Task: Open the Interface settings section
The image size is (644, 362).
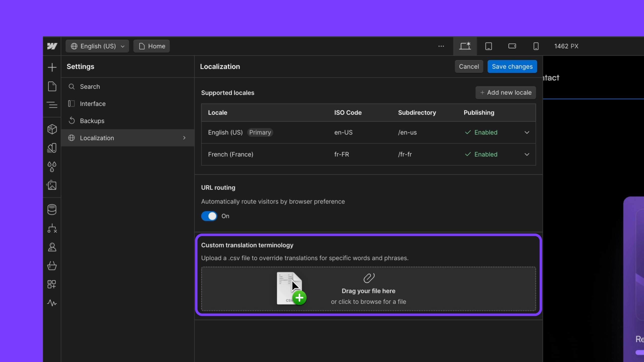Action: click(93, 104)
